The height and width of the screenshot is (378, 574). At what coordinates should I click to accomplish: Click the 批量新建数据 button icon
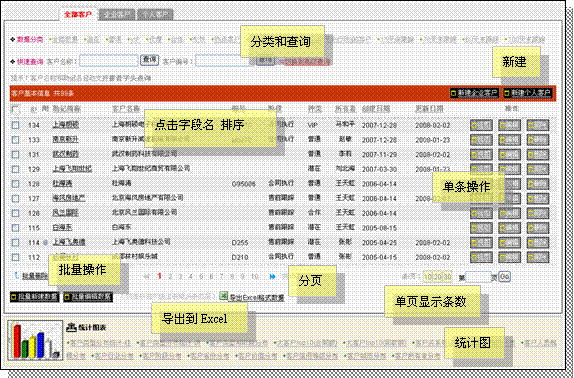14,297
